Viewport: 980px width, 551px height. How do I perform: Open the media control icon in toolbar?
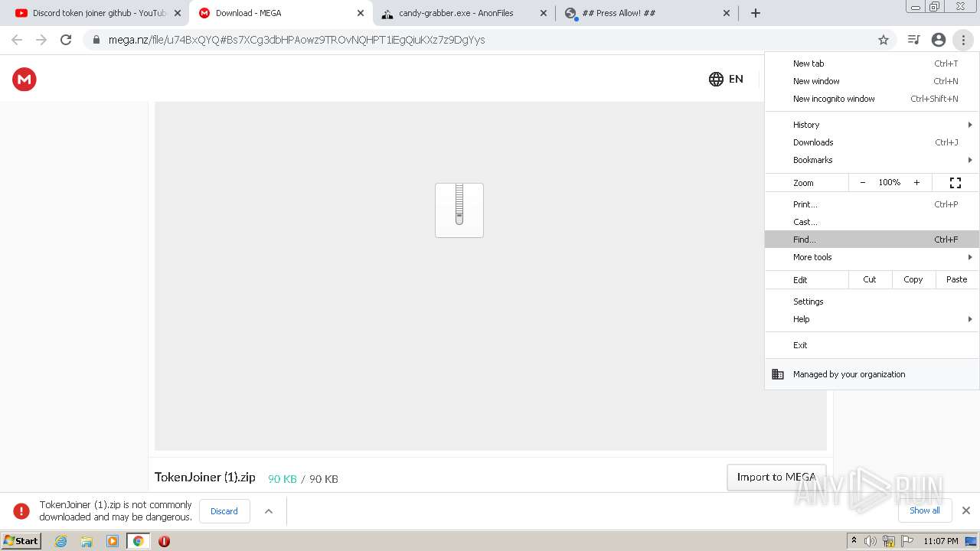[x=913, y=40]
